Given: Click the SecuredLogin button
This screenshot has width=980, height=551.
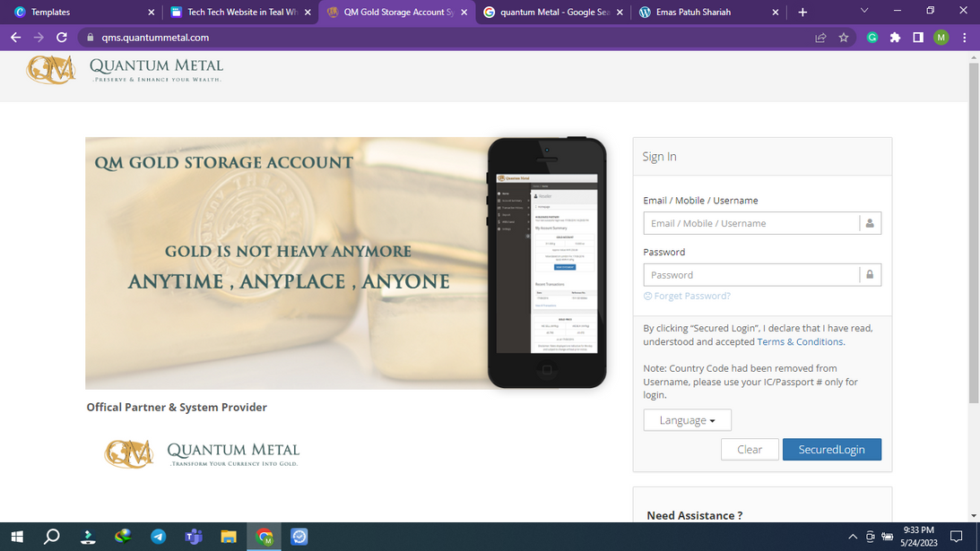Looking at the screenshot, I should tap(832, 449).
